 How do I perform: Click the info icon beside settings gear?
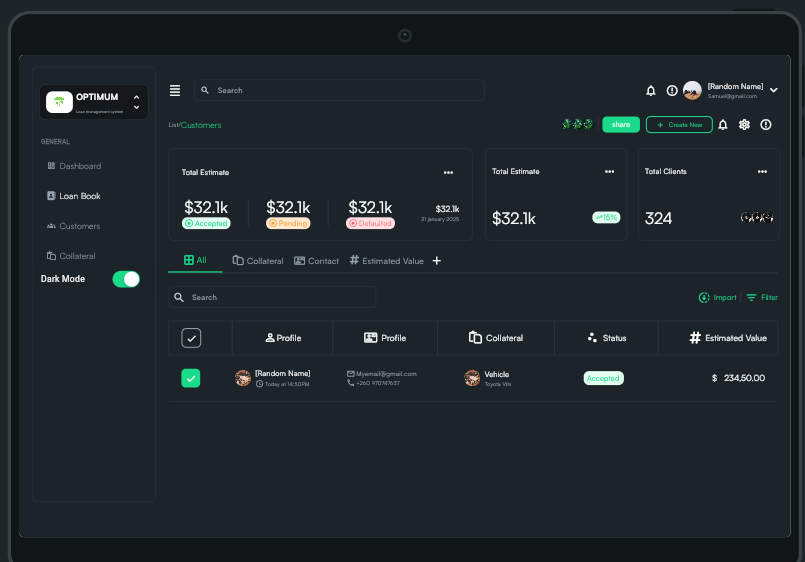(765, 125)
